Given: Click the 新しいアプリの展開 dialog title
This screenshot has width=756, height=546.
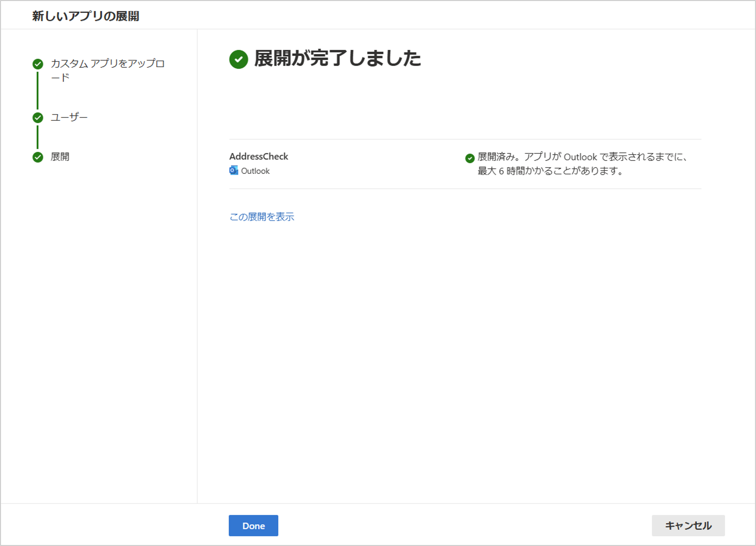Looking at the screenshot, I should tap(86, 16).
